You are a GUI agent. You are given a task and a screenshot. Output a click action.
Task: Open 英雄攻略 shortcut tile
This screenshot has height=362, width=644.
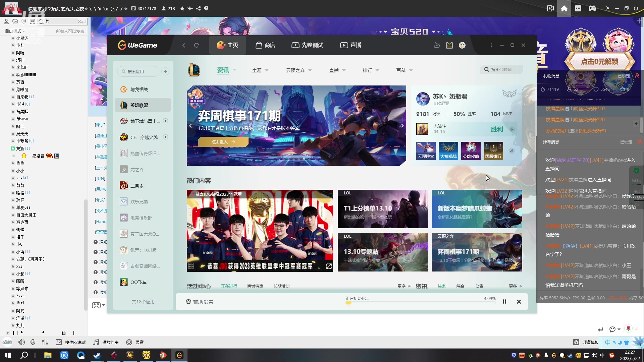(x=471, y=150)
